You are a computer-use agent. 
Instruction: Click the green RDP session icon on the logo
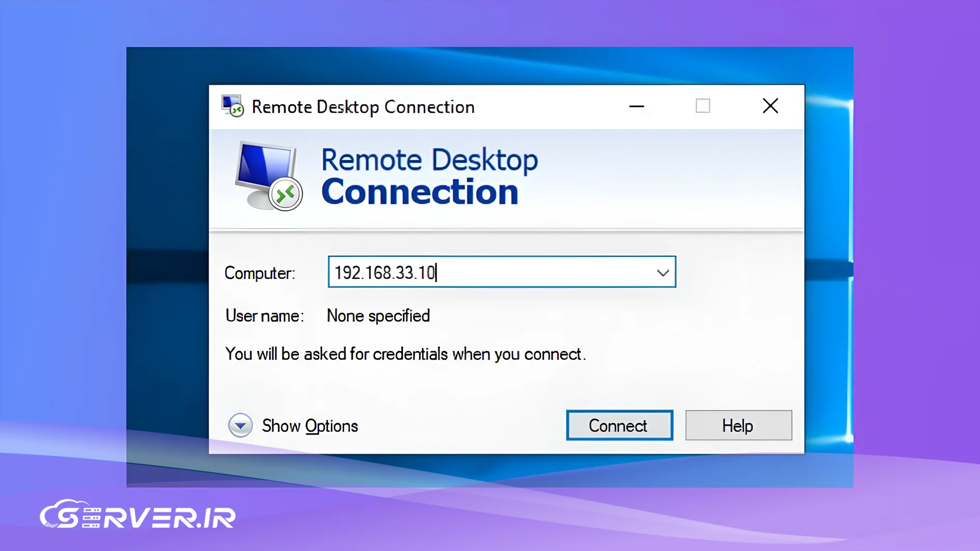pos(286,193)
